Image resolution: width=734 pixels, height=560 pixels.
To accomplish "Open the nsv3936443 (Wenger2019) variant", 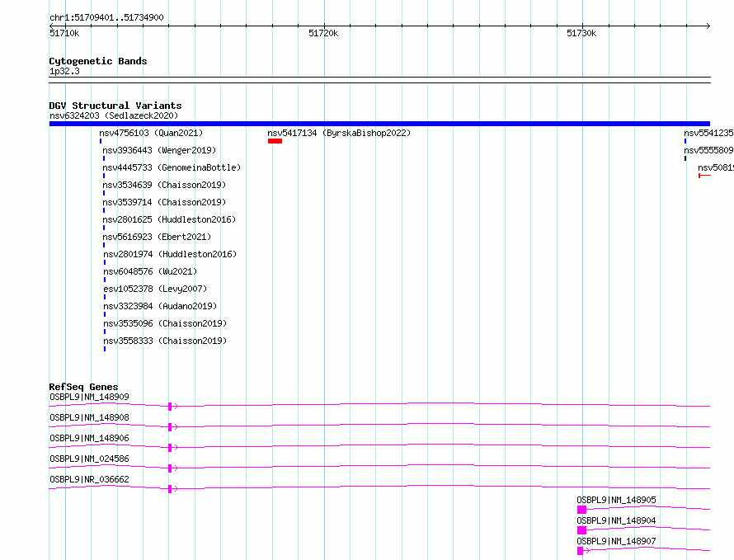I will [x=159, y=150].
